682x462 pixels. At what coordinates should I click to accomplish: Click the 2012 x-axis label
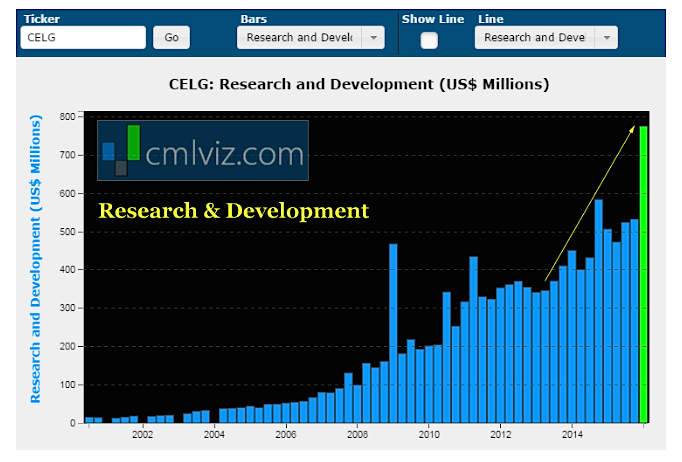coord(501,435)
